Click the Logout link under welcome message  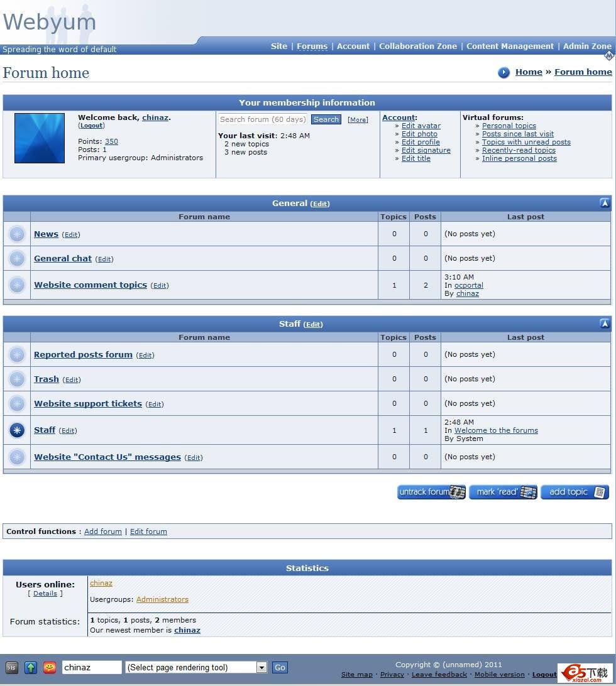click(x=92, y=126)
